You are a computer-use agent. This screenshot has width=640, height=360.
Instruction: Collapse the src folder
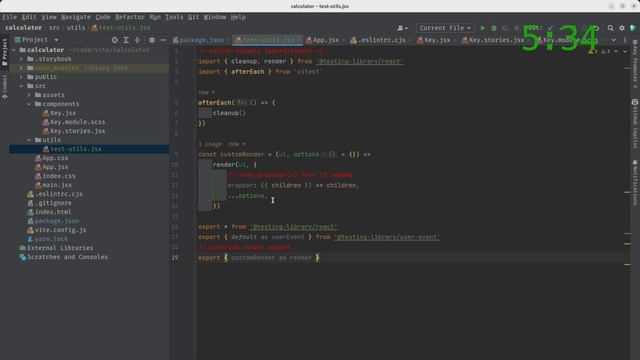pyautogui.click(x=21, y=86)
